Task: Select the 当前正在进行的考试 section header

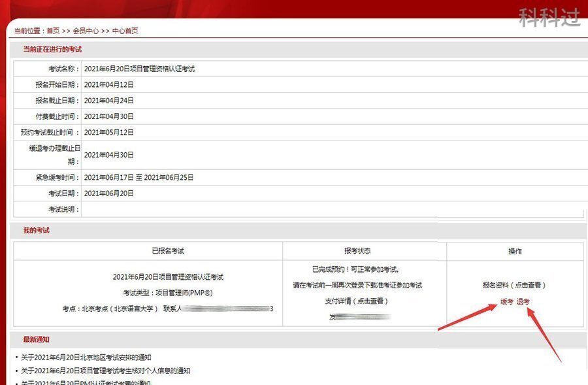Action: [x=53, y=49]
